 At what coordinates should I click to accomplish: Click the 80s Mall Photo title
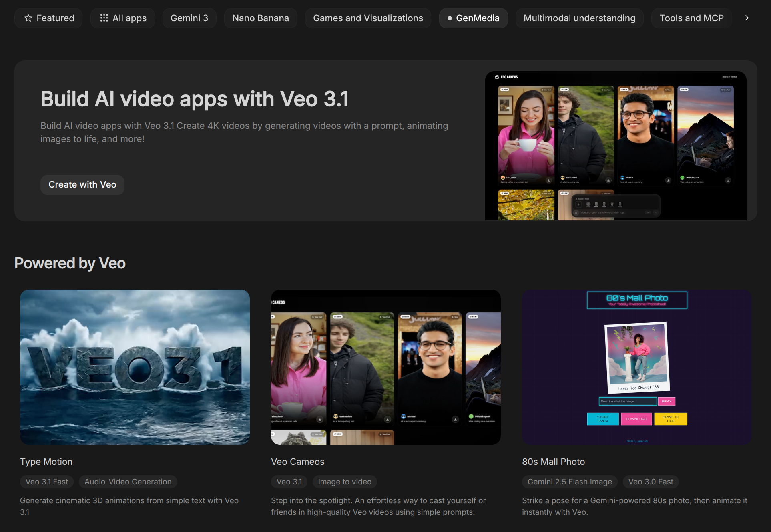tap(553, 462)
